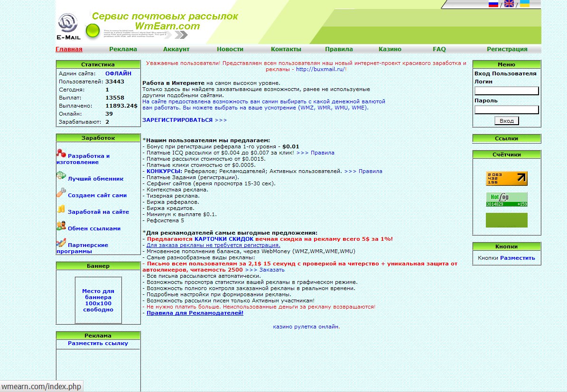Click the solid green counter badge
Screen dimensions: 567x392
(506, 220)
